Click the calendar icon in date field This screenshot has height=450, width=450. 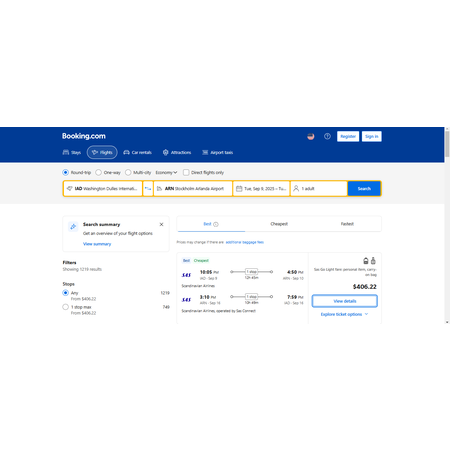point(239,189)
